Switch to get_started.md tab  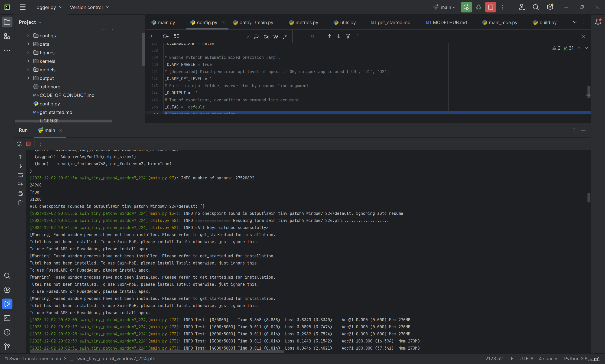coord(390,22)
